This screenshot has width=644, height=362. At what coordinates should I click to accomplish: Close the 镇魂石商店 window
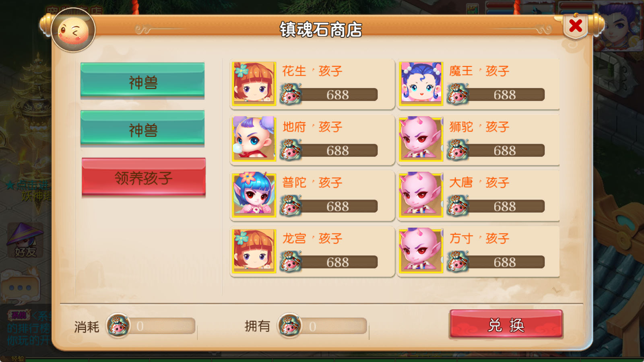pyautogui.click(x=576, y=26)
